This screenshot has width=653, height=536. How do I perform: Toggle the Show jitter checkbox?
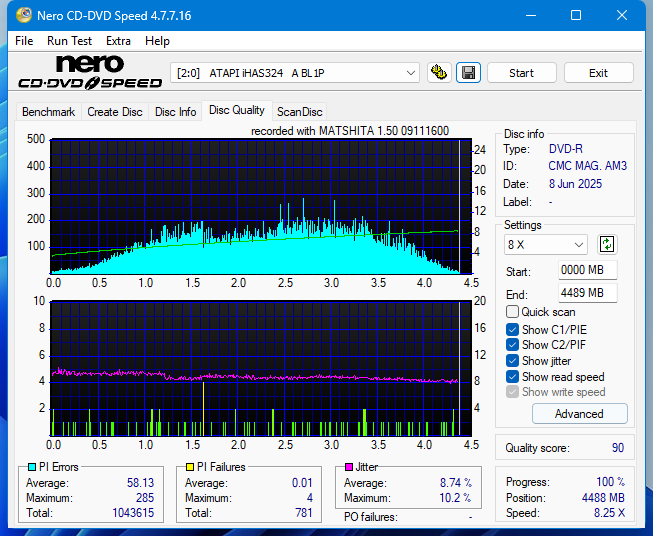(512, 361)
